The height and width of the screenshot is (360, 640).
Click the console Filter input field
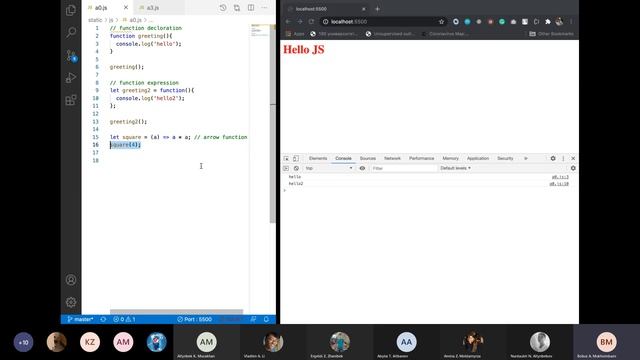[404, 168]
